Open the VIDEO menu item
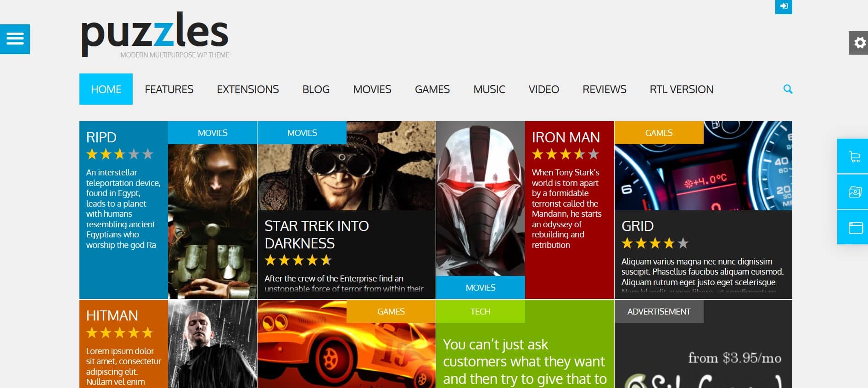 coord(544,89)
